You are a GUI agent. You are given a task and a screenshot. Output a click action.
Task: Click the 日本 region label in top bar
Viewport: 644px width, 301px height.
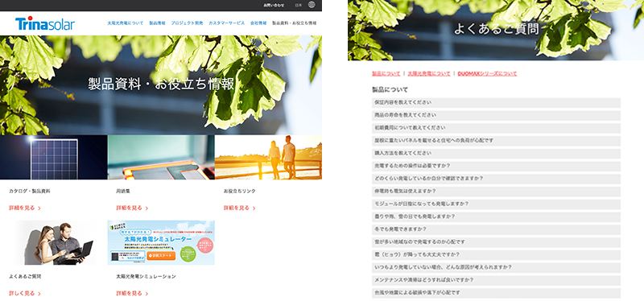(x=299, y=6)
